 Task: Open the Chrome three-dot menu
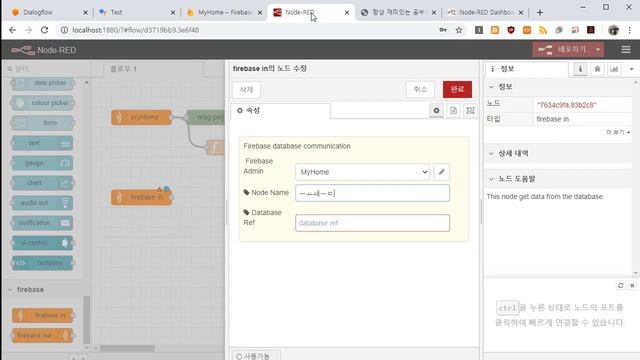tap(630, 30)
